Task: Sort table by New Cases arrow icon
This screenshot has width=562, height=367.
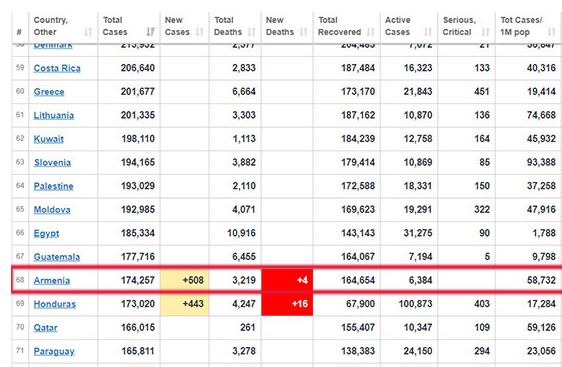Action: (200, 32)
